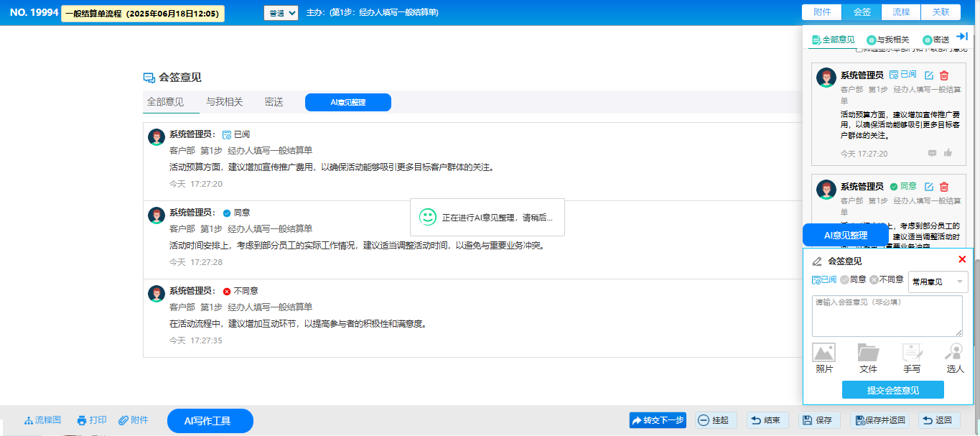Toggle the filter checkbox under side panel tabs
Viewport: 980px width, 436px height.
[859, 49]
